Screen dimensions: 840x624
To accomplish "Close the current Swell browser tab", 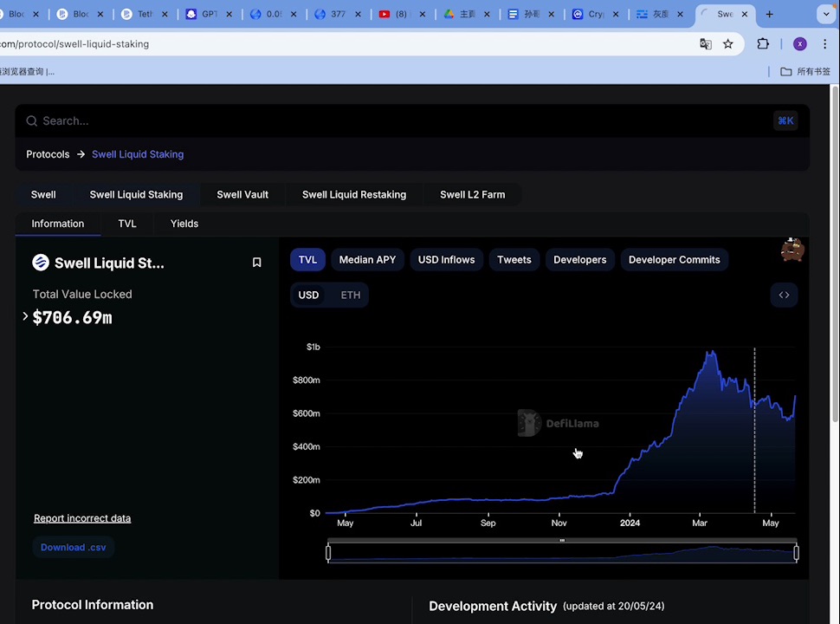I will point(745,15).
